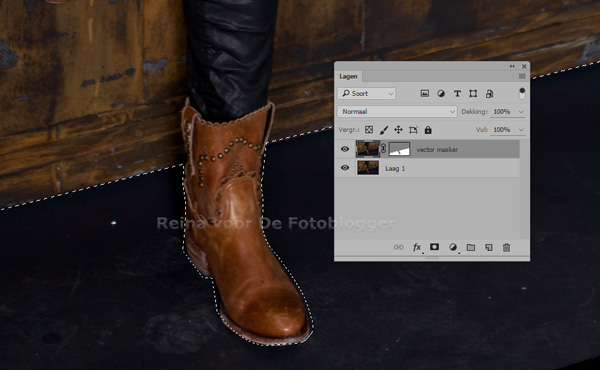Add layer mask button
The image size is (600, 370).
pos(434,247)
